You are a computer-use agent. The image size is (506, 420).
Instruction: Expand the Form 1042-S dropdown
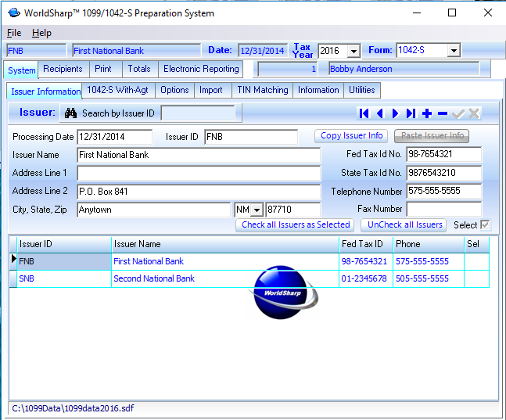(454, 51)
